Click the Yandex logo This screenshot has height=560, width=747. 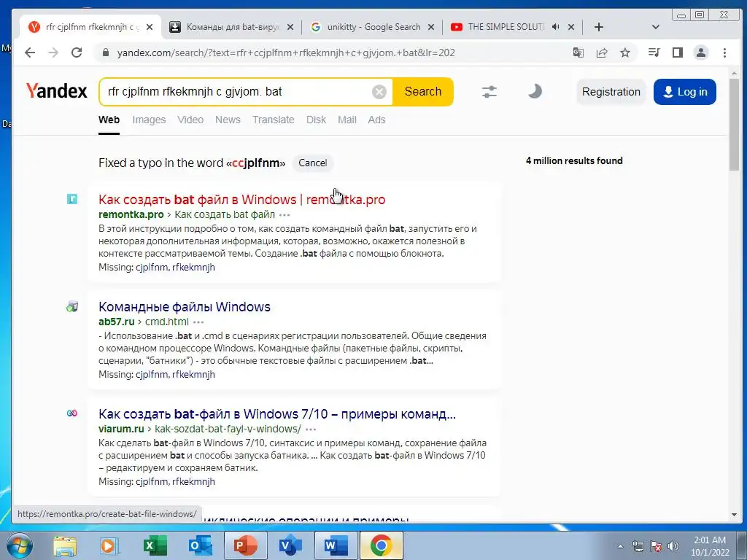pyautogui.click(x=56, y=91)
